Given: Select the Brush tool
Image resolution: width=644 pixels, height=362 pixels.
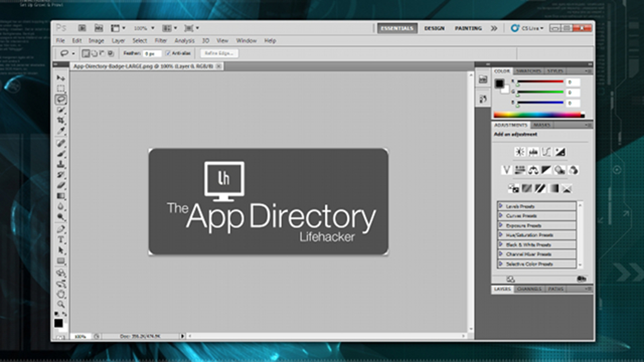Looking at the screenshot, I should [61, 154].
